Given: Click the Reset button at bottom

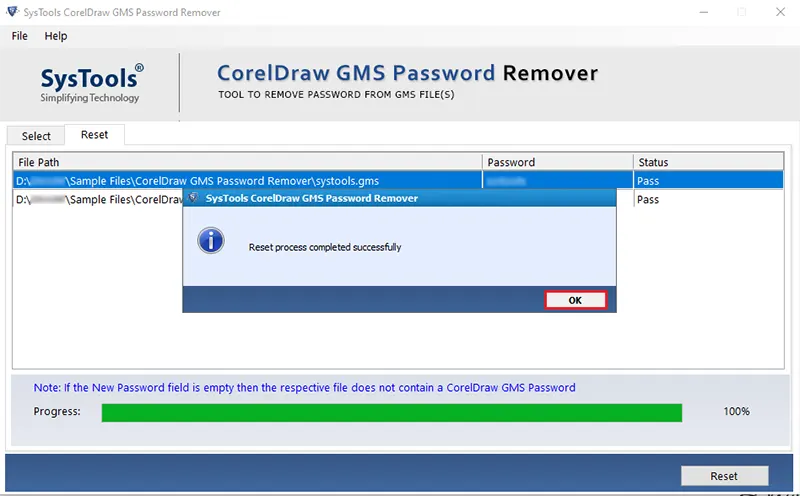Looking at the screenshot, I should coord(724,476).
